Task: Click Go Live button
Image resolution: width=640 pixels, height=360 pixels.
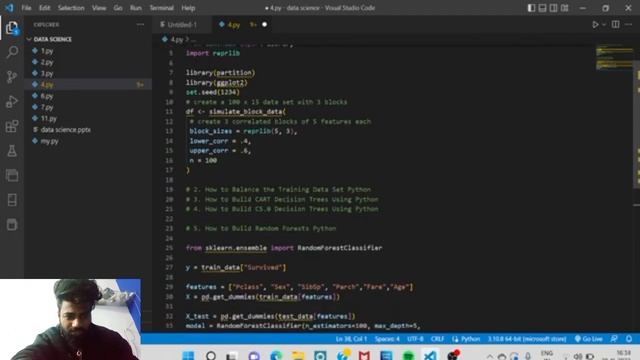Action: point(589,339)
